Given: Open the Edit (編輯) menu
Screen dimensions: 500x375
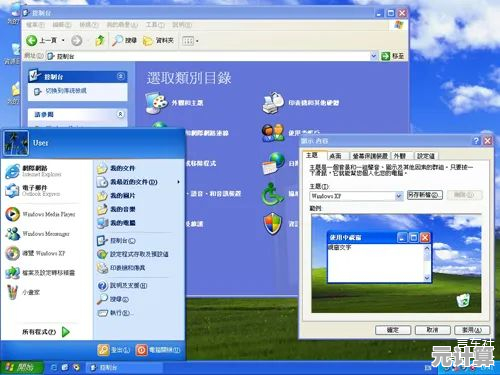Looking at the screenshot, I should (62, 25).
